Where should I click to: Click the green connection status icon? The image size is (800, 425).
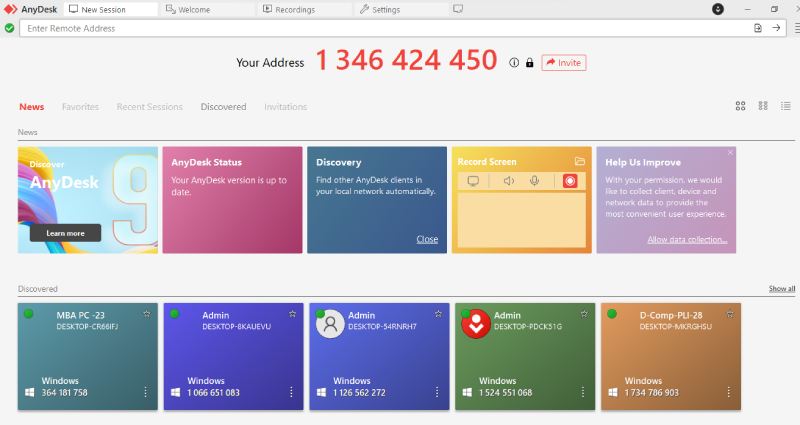coord(9,28)
